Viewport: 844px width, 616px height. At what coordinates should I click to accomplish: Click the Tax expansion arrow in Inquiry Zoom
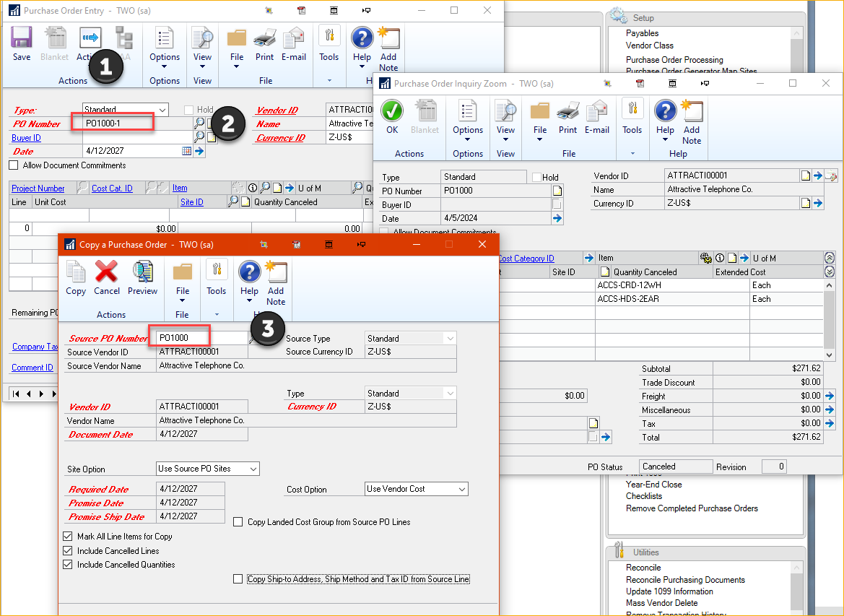830,423
